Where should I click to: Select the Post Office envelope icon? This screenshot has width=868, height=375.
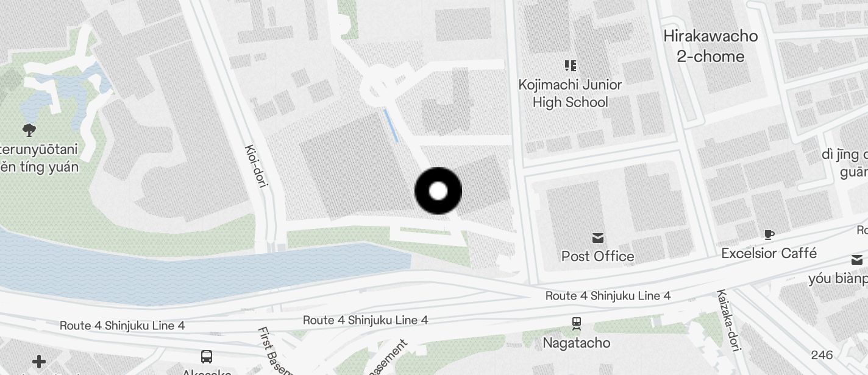click(x=597, y=238)
